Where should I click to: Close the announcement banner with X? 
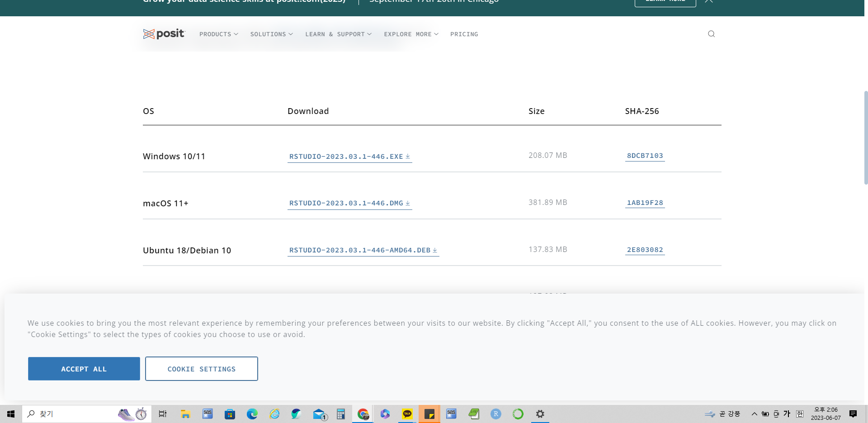coord(709,1)
